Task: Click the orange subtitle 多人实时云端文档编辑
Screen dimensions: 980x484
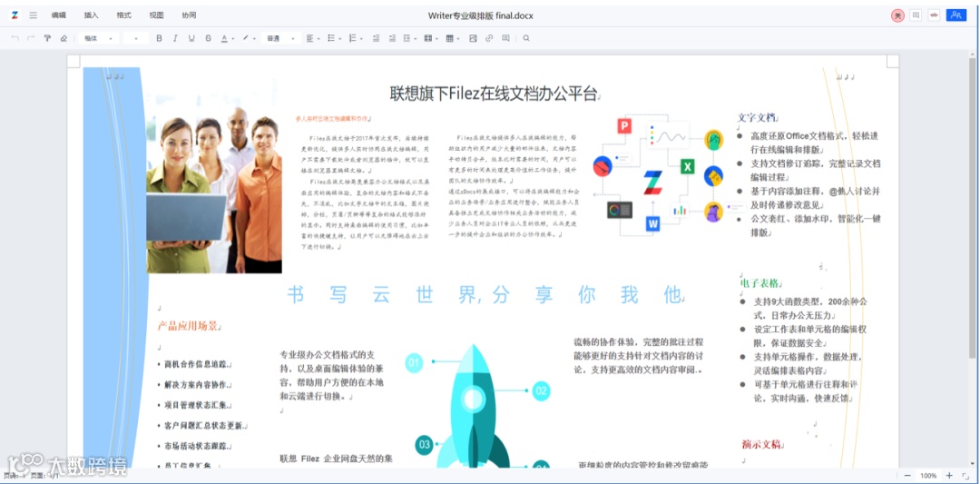Action: click(332, 118)
